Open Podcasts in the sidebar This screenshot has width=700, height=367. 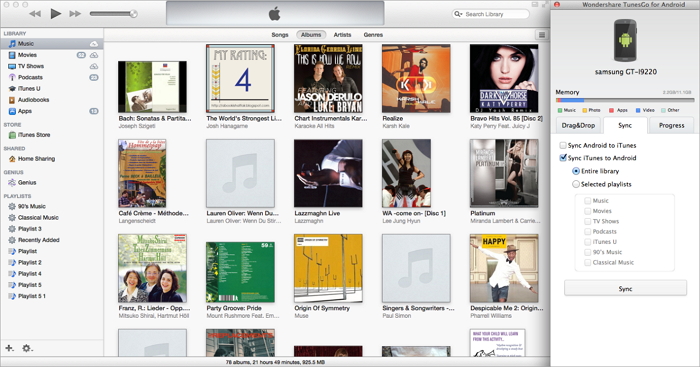[x=51, y=77]
